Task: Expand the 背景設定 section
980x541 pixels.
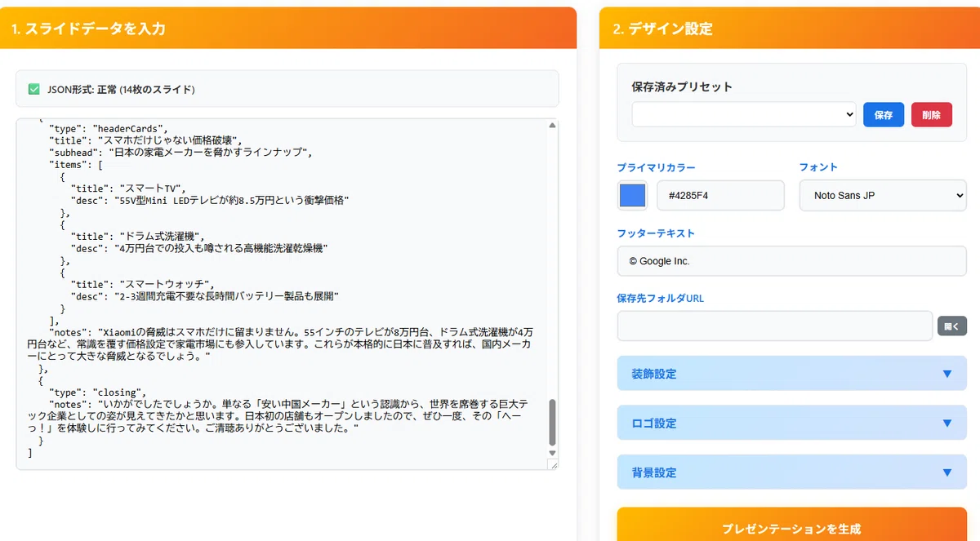Action: (792, 472)
